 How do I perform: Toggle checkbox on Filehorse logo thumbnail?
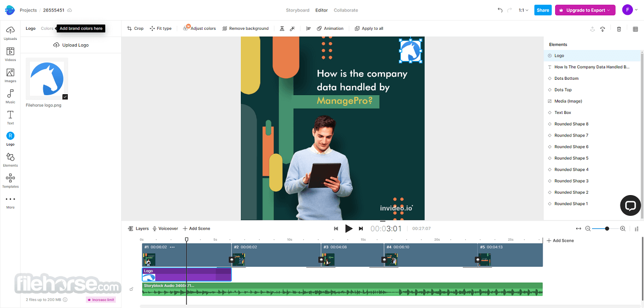(x=65, y=97)
